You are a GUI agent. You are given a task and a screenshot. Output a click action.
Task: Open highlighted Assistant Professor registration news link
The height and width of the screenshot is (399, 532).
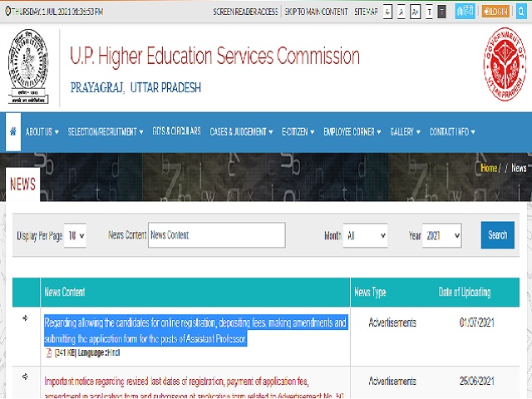195,331
